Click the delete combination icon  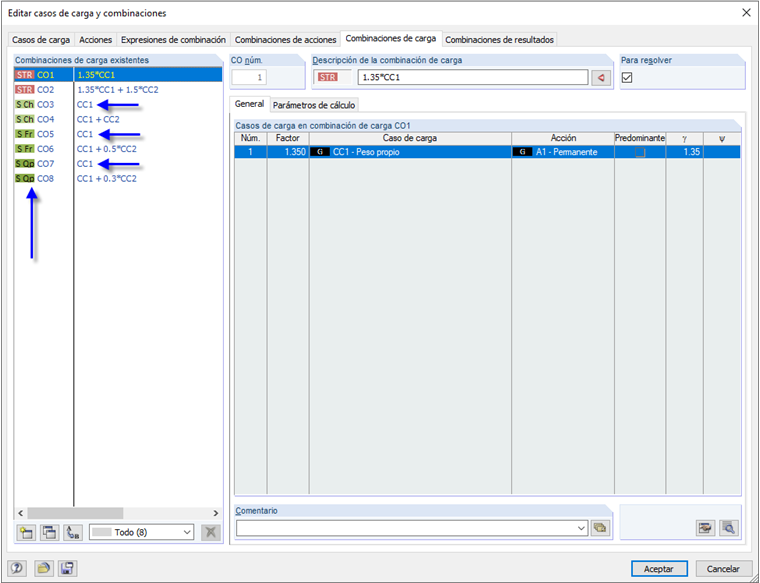(x=210, y=532)
